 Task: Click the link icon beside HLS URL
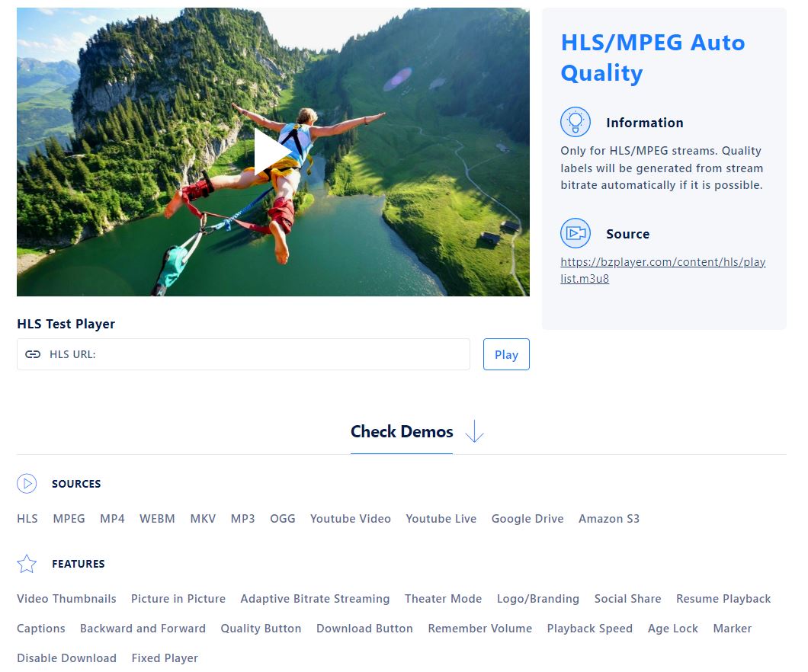[33, 354]
